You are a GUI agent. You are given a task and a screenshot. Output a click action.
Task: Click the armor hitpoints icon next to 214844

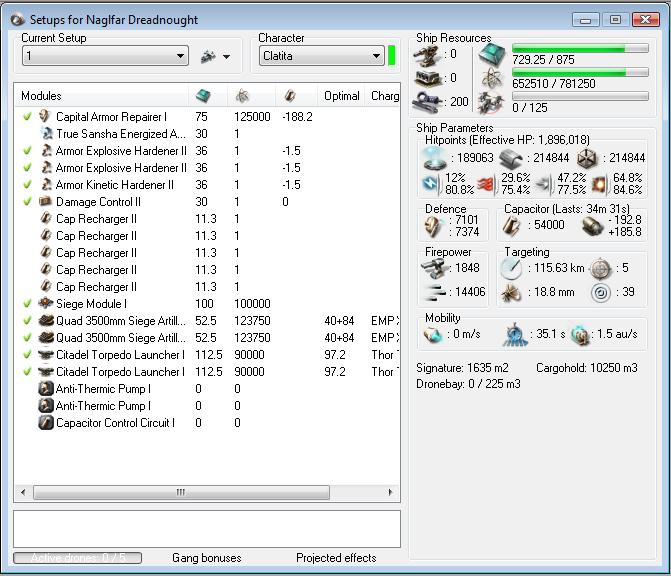511,159
